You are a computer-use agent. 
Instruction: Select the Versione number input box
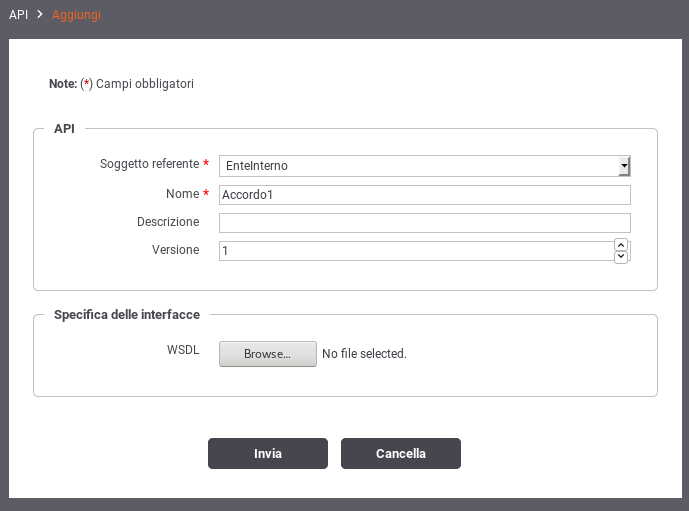[x=417, y=251]
